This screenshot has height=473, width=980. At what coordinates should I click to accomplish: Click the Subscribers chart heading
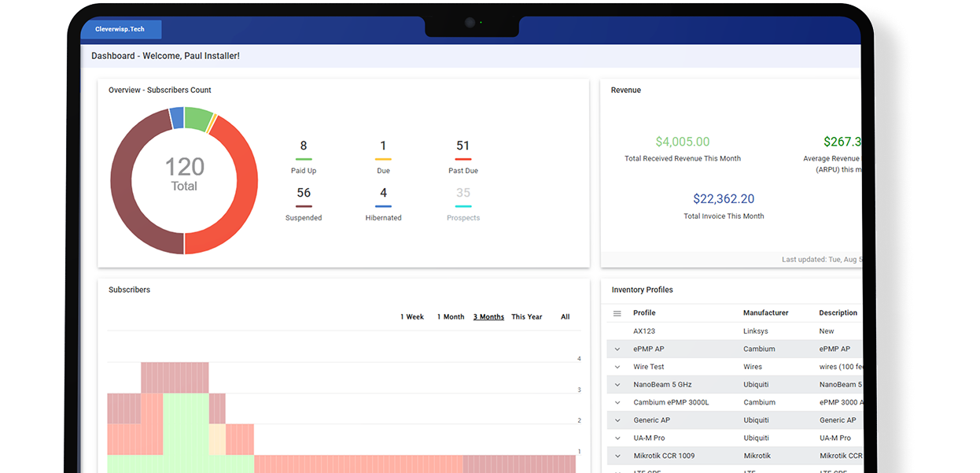[129, 290]
